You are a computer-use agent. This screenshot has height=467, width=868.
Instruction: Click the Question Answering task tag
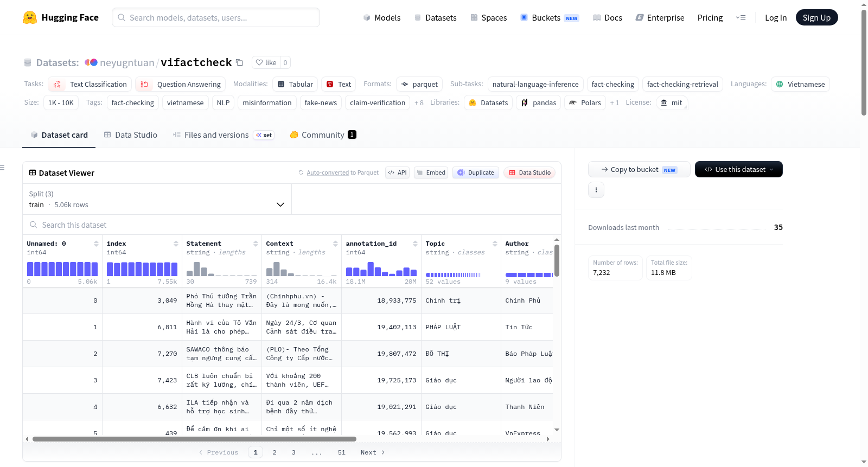pyautogui.click(x=180, y=84)
